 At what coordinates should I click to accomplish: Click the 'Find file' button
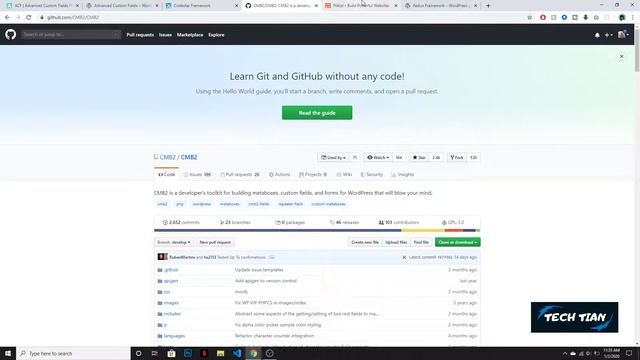coord(421,242)
